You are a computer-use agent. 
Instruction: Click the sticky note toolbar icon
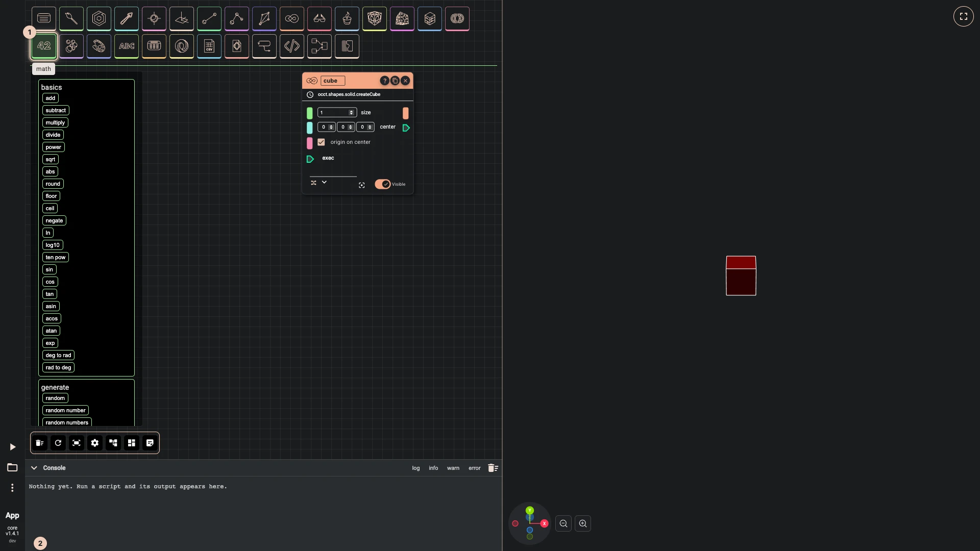(150, 443)
